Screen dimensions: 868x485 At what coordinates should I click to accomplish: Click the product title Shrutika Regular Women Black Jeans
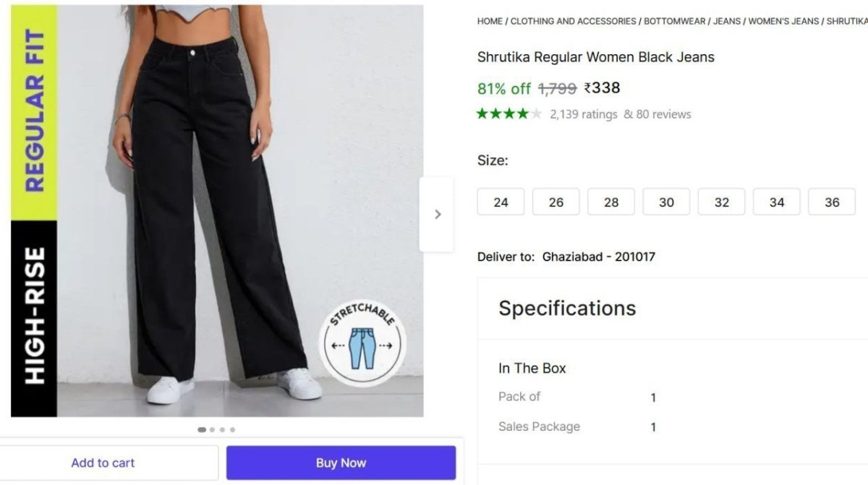coord(595,56)
